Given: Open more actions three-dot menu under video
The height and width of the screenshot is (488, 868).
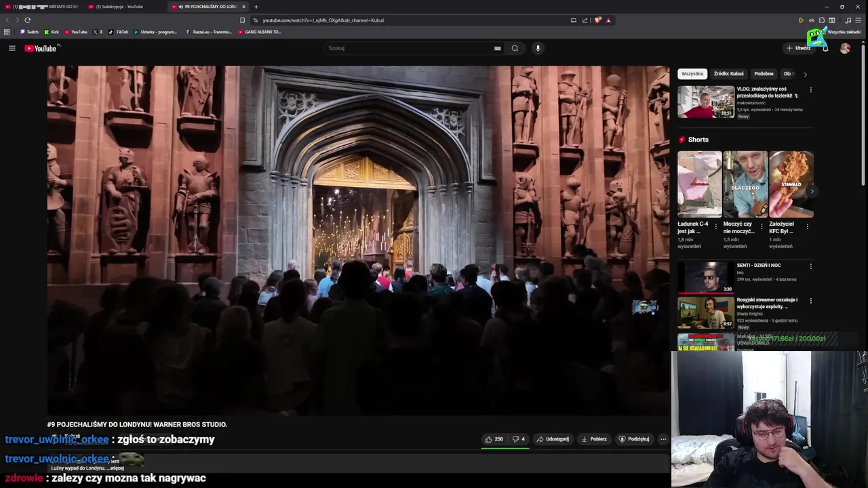Looking at the screenshot, I should pos(663,439).
